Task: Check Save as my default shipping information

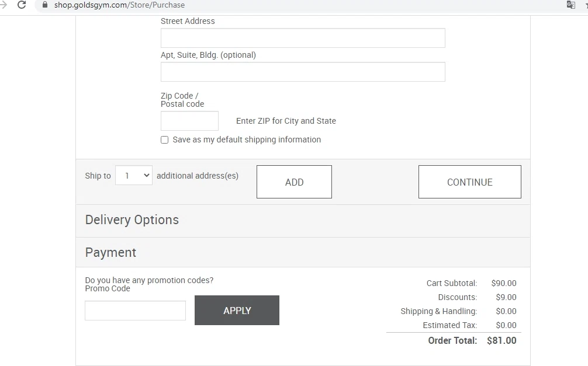Action: [165, 140]
